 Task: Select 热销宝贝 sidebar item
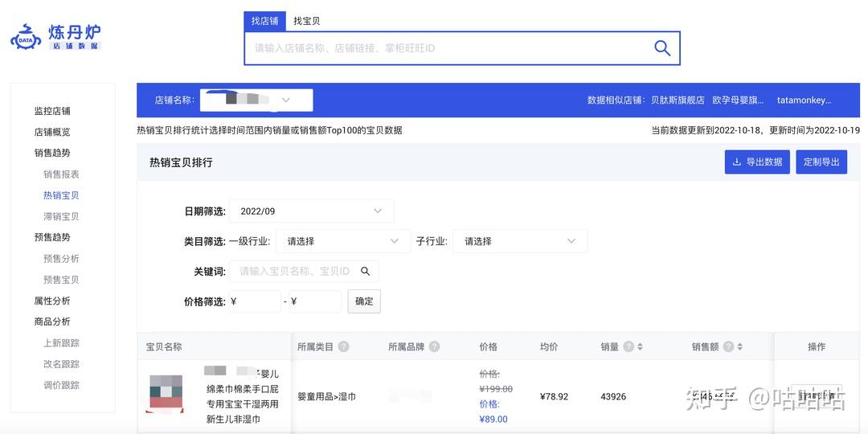(61, 195)
